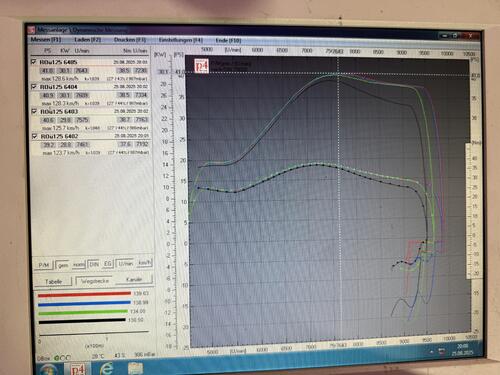
Task: Open the Laden (F2) menu
Action: (88, 39)
